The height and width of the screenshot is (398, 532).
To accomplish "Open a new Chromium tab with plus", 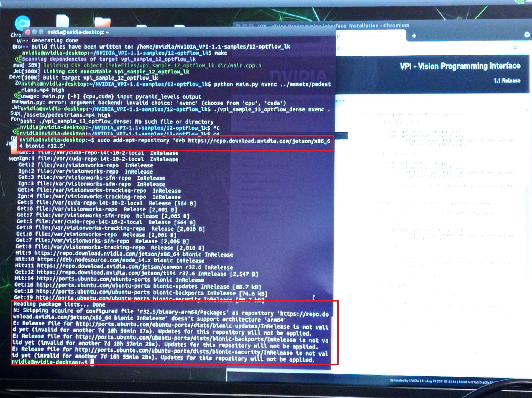I will point(414,36).
